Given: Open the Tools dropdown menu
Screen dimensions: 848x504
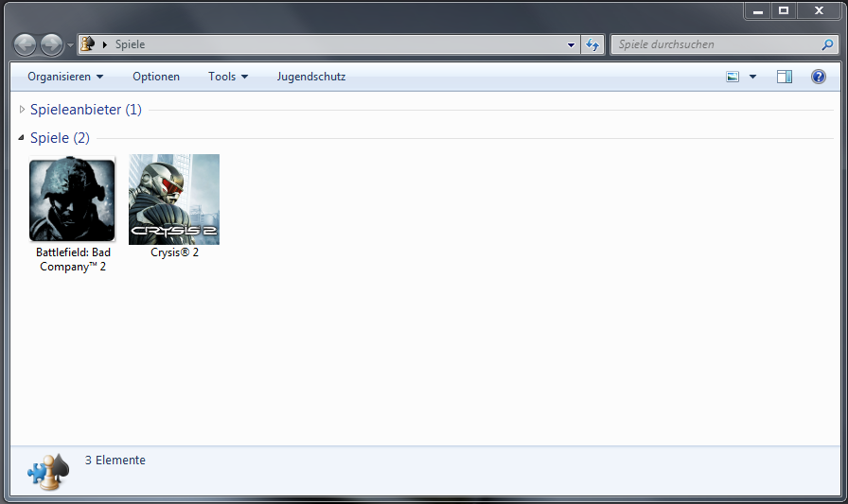Looking at the screenshot, I should click(228, 77).
